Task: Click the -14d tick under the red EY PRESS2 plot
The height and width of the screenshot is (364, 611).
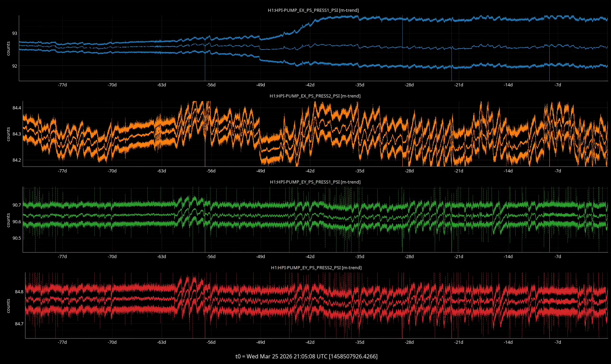Action: click(x=508, y=342)
